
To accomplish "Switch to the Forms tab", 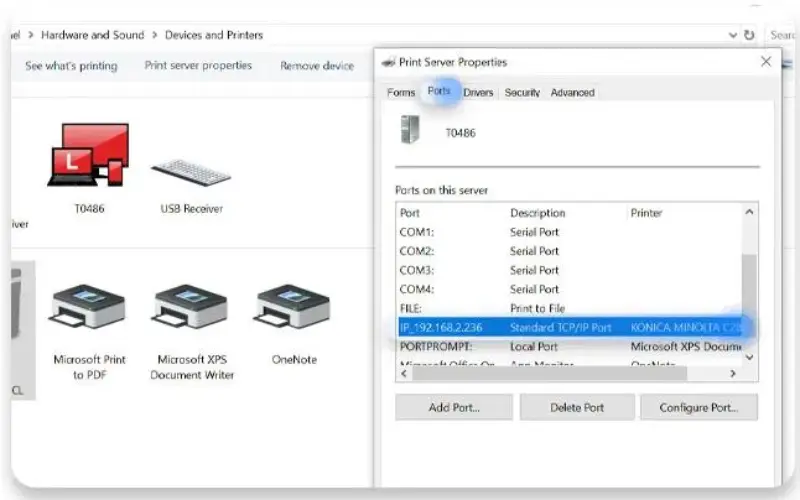I will (401, 92).
